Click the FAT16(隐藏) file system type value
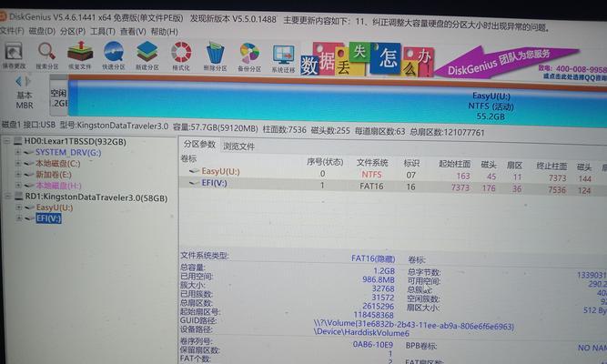607x364 pixels. tap(373, 258)
